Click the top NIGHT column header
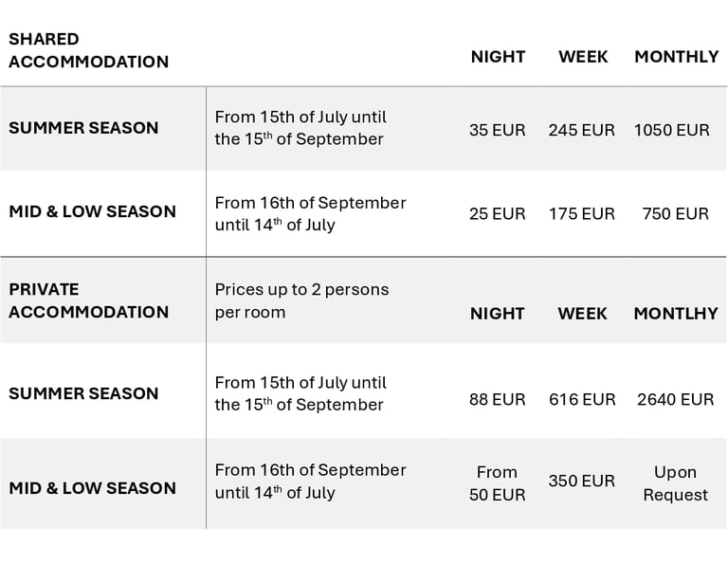 tap(498, 57)
